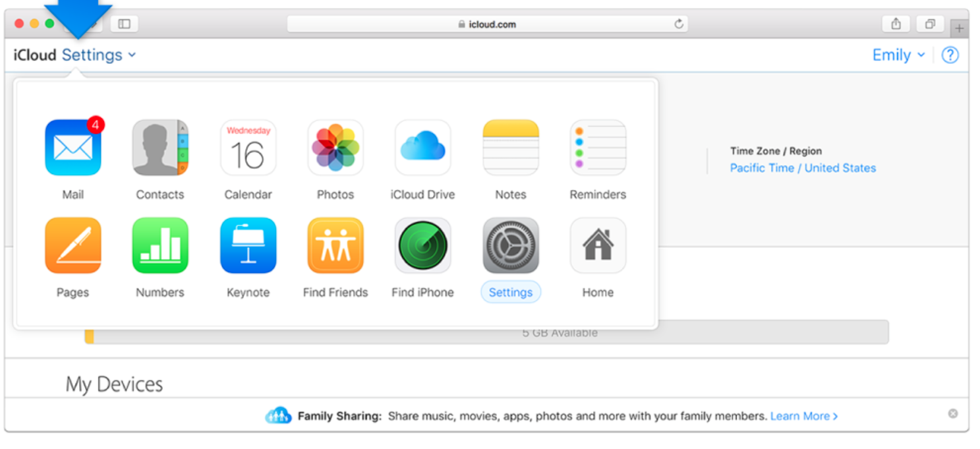This screenshot has height=449, width=980.
Task: Launch Find iPhone radar icon
Action: [x=422, y=246]
